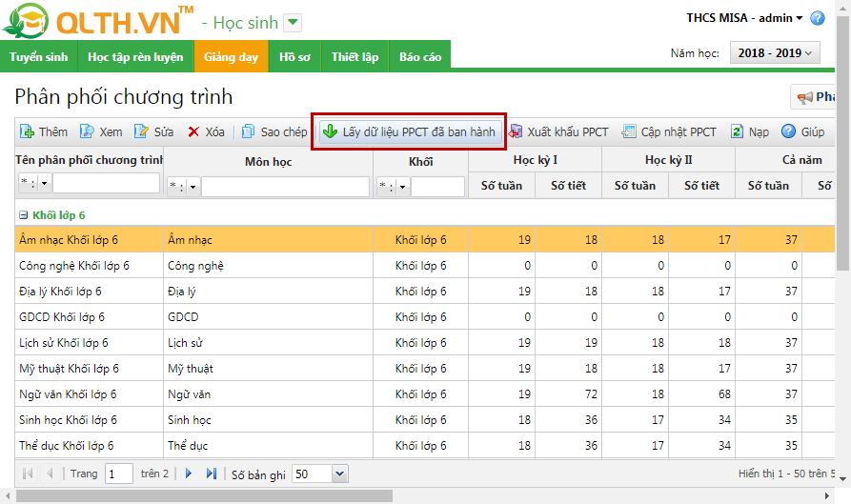Image resolution: width=851 pixels, height=504 pixels.
Task: Click the Khối column header
Action: tap(420, 162)
